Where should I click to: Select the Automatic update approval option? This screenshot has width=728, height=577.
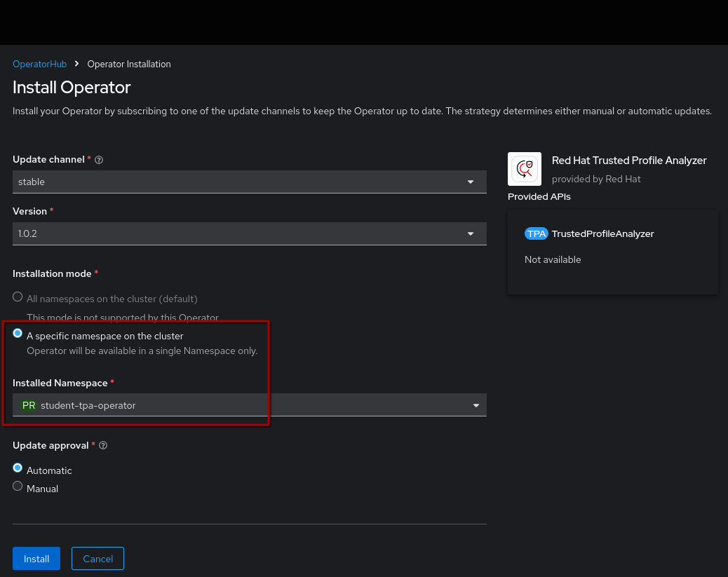point(18,468)
